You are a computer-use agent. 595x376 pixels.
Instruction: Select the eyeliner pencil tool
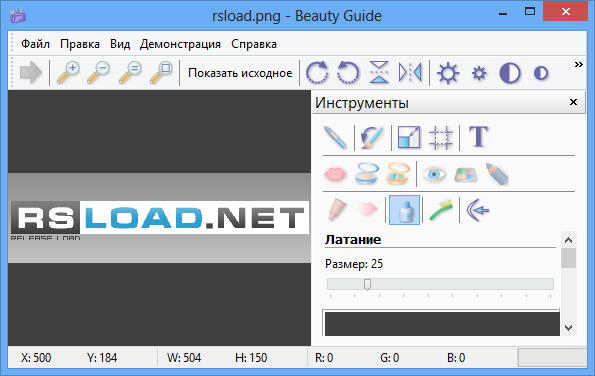click(x=497, y=174)
